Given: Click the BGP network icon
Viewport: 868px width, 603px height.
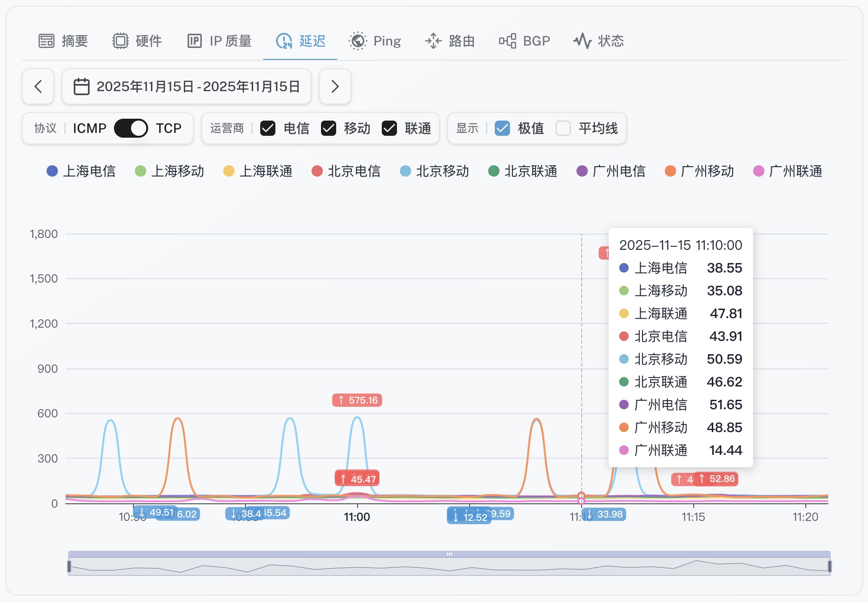Looking at the screenshot, I should tap(507, 41).
